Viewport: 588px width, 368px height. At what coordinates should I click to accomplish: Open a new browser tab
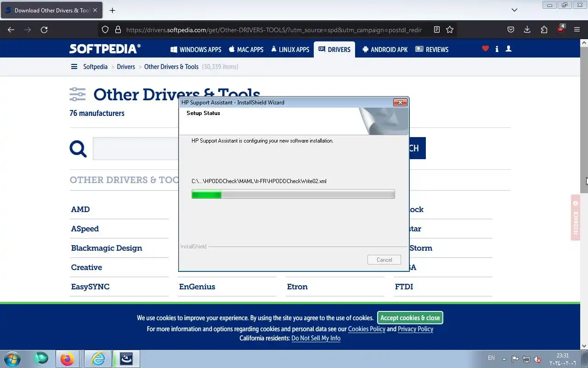tap(112, 10)
